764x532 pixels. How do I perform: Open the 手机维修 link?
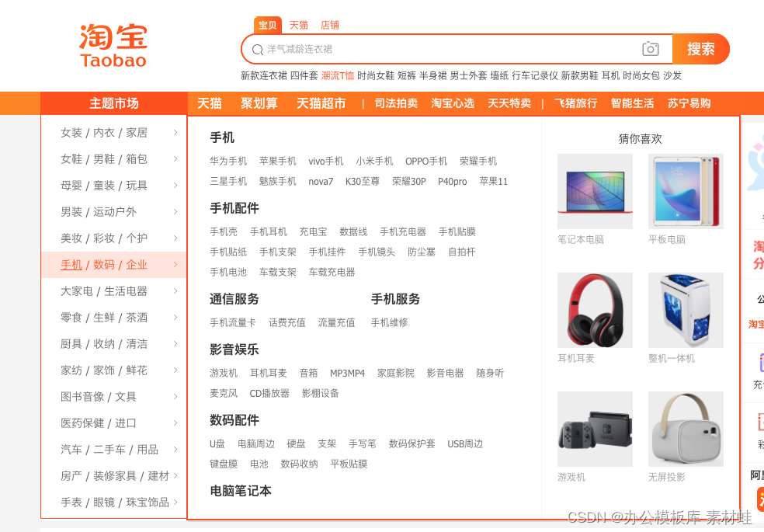pyautogui.click(x=389, y=322)
